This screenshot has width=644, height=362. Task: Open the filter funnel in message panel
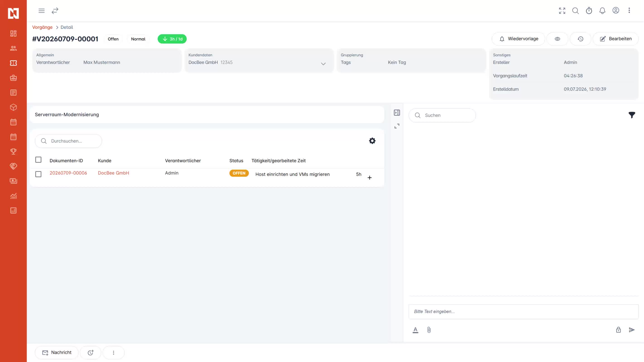click(x=632, y=115)
